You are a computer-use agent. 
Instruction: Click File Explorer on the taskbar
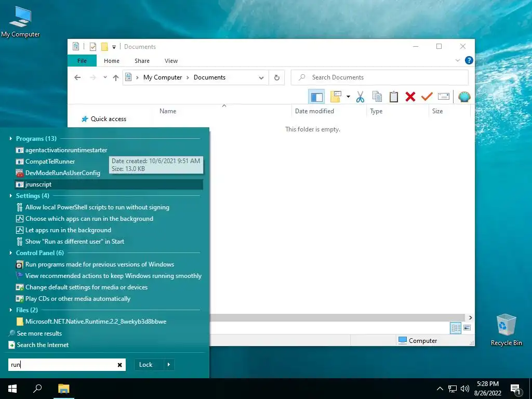pos(64,389)
